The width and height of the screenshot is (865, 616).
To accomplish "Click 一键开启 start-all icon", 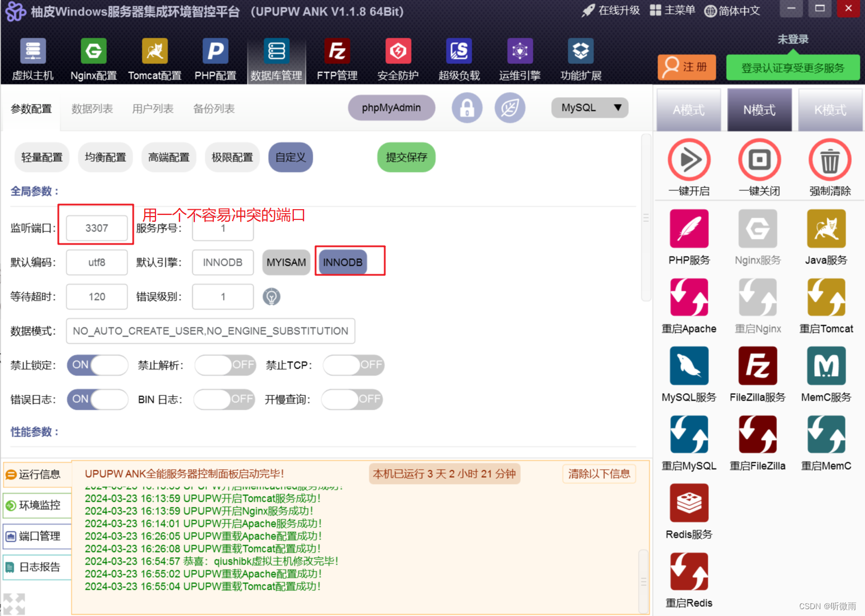I will (689, 160).
